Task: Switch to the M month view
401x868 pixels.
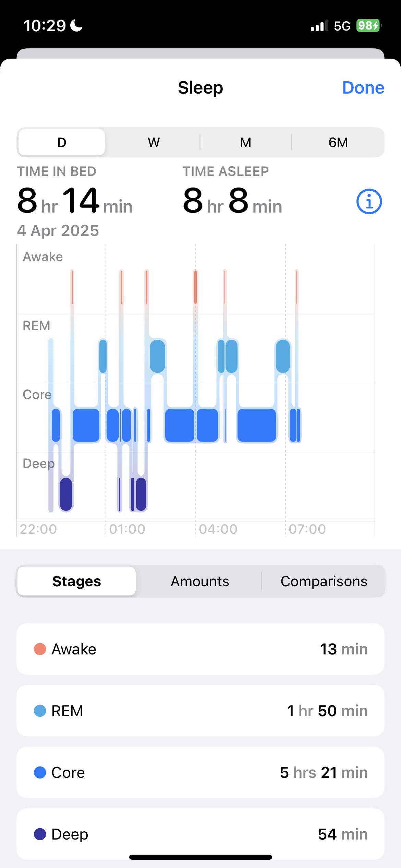Action: pyautogui.click(x=246, y=142)
